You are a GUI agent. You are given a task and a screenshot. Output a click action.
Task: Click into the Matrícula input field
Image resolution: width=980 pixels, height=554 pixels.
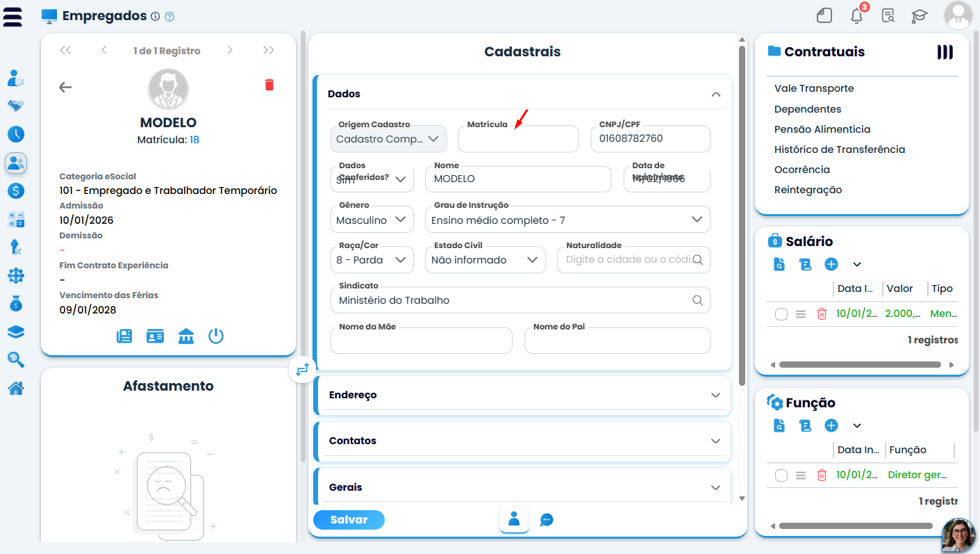pos(518,139)
